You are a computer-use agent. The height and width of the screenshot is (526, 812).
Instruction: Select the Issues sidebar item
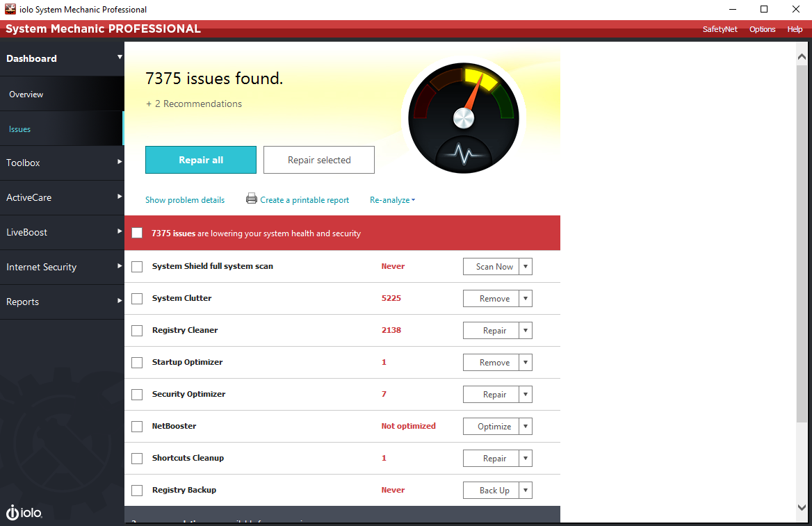tap(62, 129)
